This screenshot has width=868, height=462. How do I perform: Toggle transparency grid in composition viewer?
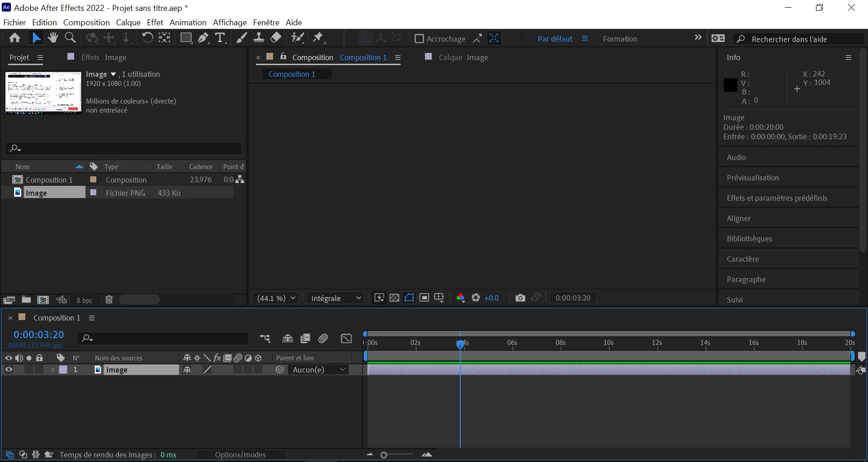pos(394,298)
